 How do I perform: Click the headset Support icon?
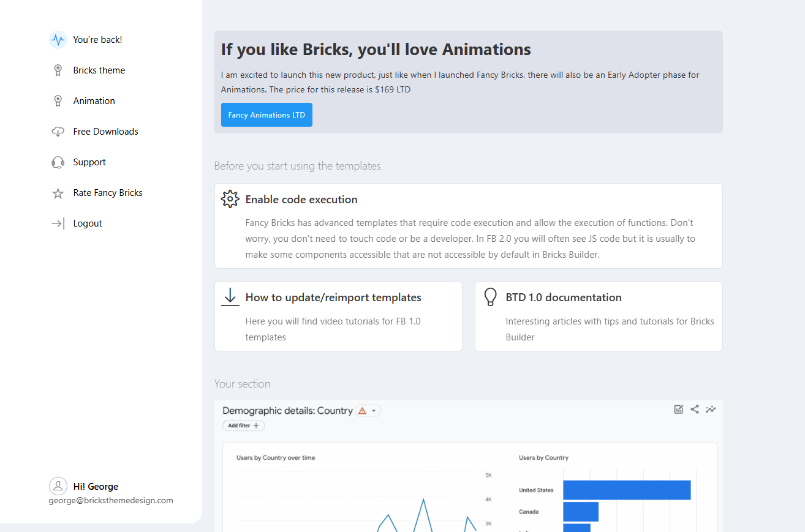(x=58, y=162)
